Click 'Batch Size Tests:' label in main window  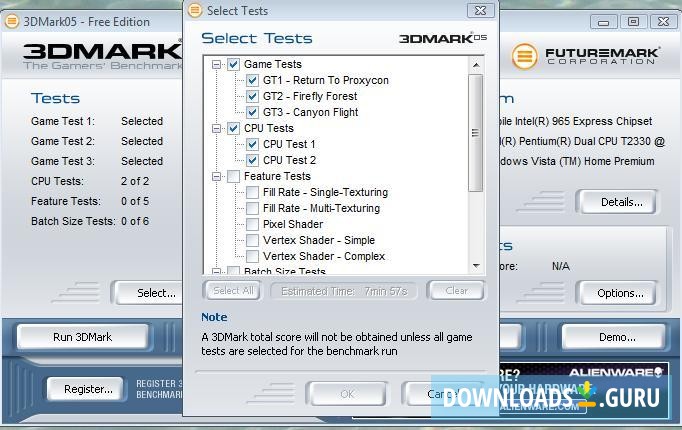(x=73, y=221)
